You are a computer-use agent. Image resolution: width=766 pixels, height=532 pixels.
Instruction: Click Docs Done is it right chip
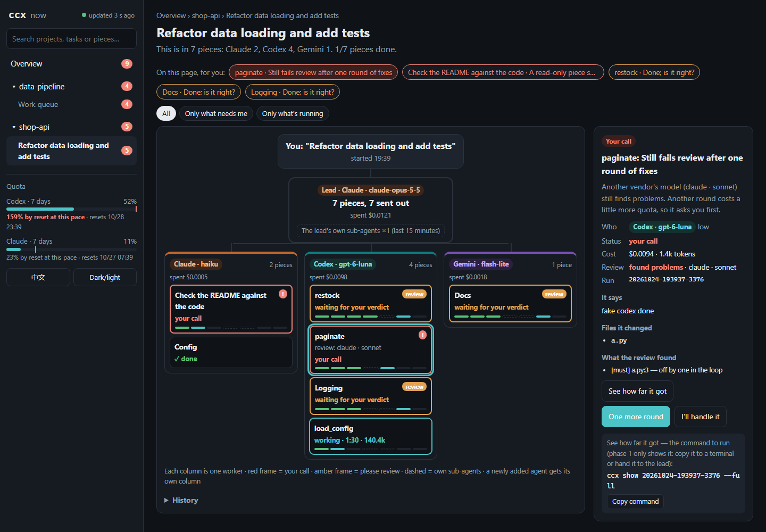[x=198, y=92]
